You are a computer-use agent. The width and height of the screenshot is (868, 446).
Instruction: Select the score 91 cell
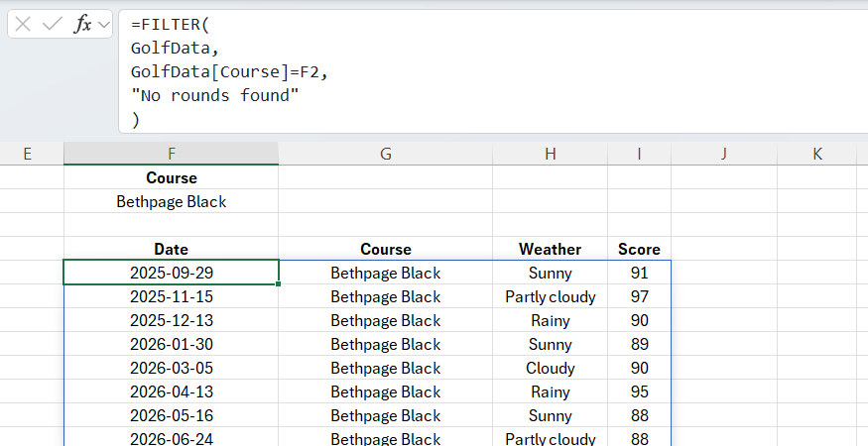[x=640, y=273]
